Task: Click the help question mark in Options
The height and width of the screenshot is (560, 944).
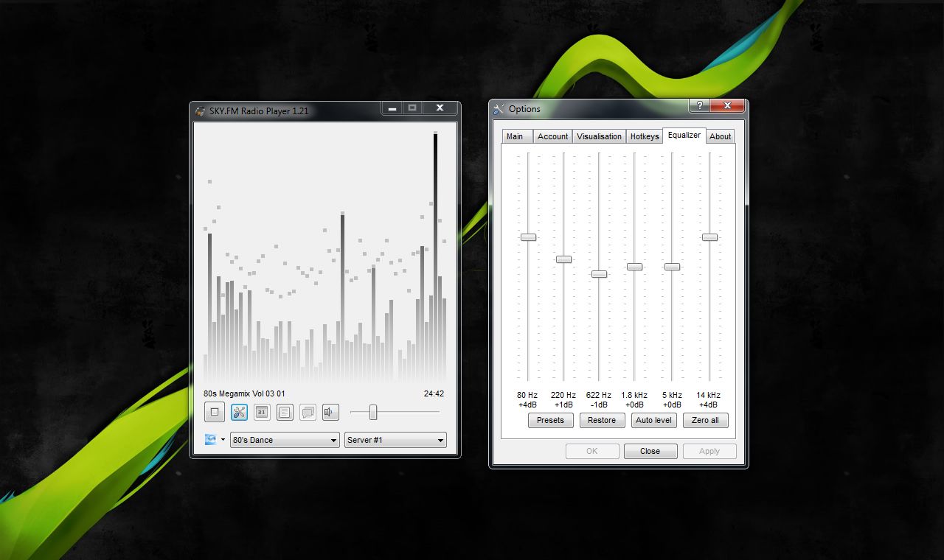Action: pyautogui.click(x=699, y=105)
